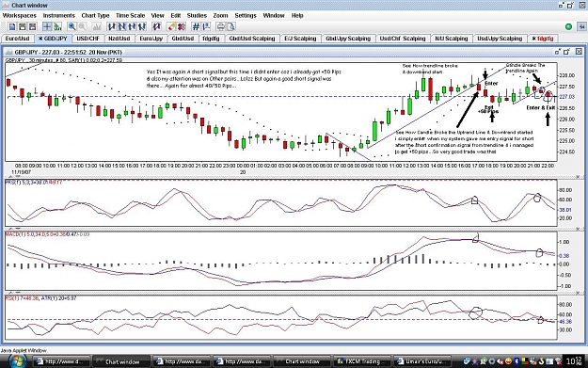Image resolution: width=588 pixels, height=368 pixels.
Task: Switch to the E/J Scalping tab
Action: (x=300, y=39)
